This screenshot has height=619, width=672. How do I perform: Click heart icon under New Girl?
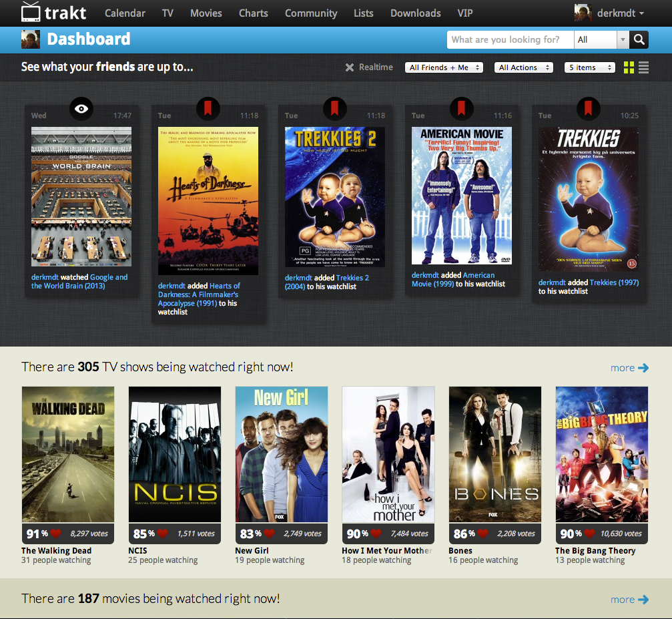[x=269, y=534]
